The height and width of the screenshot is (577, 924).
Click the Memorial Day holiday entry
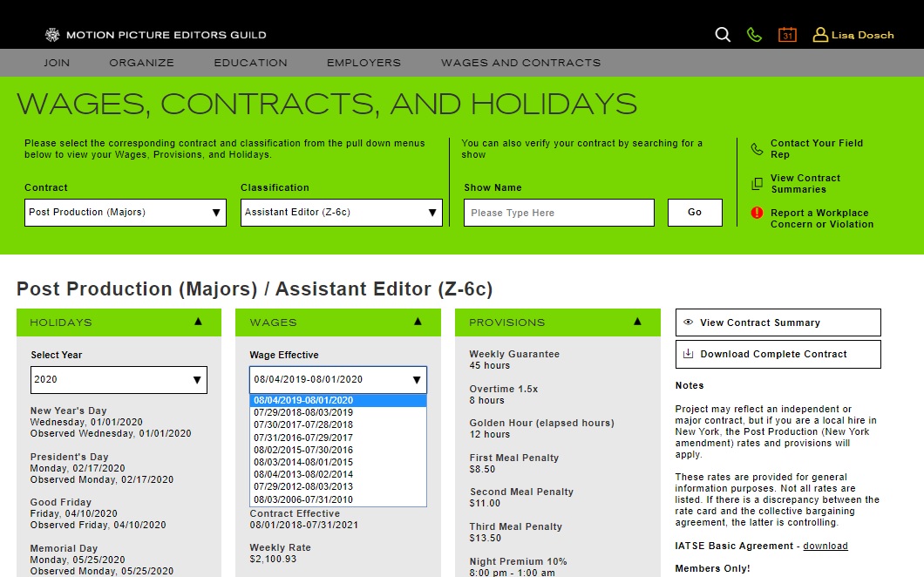(x=102, y=560)
